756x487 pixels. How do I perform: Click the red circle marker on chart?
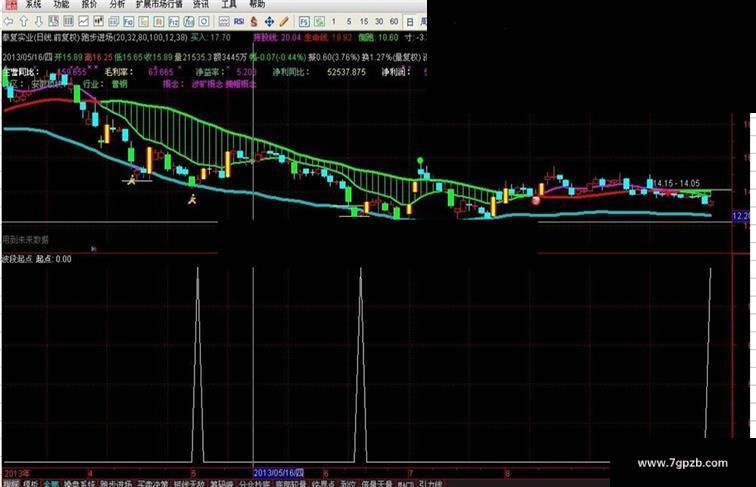[536, 200]
